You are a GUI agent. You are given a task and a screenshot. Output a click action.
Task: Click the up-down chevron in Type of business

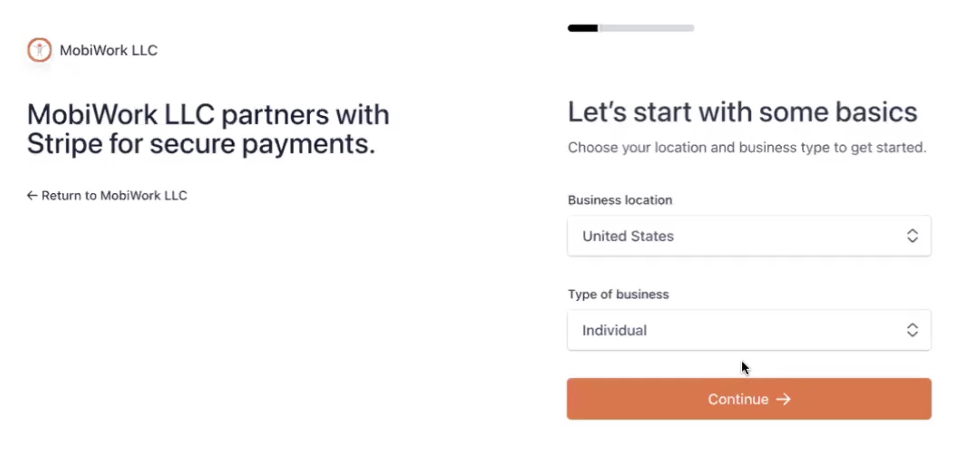coord(912,330)
